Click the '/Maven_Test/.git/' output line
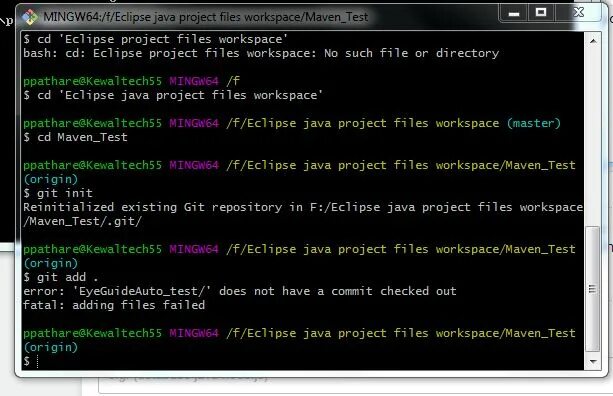The height and width of the screenshot is (396, 613). [x=82, y=221]
